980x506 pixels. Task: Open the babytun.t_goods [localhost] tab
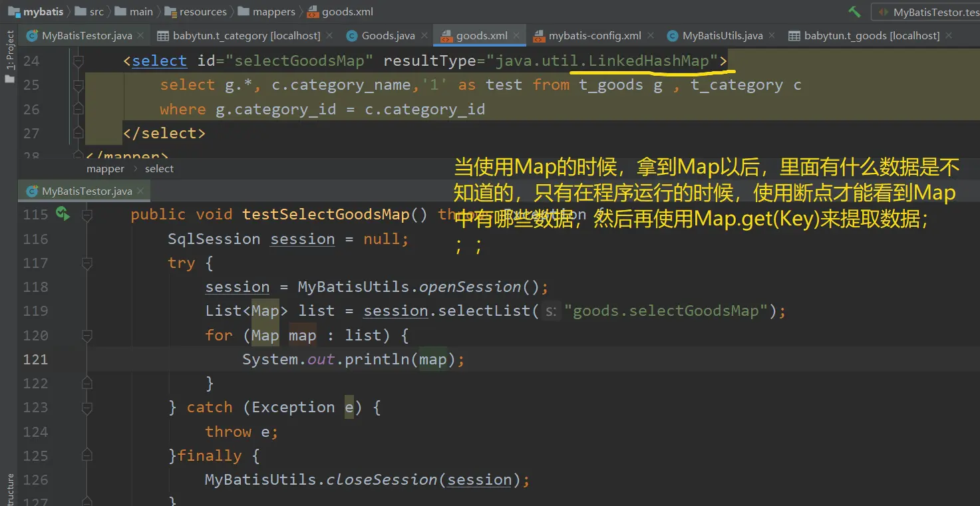(872, 35)
